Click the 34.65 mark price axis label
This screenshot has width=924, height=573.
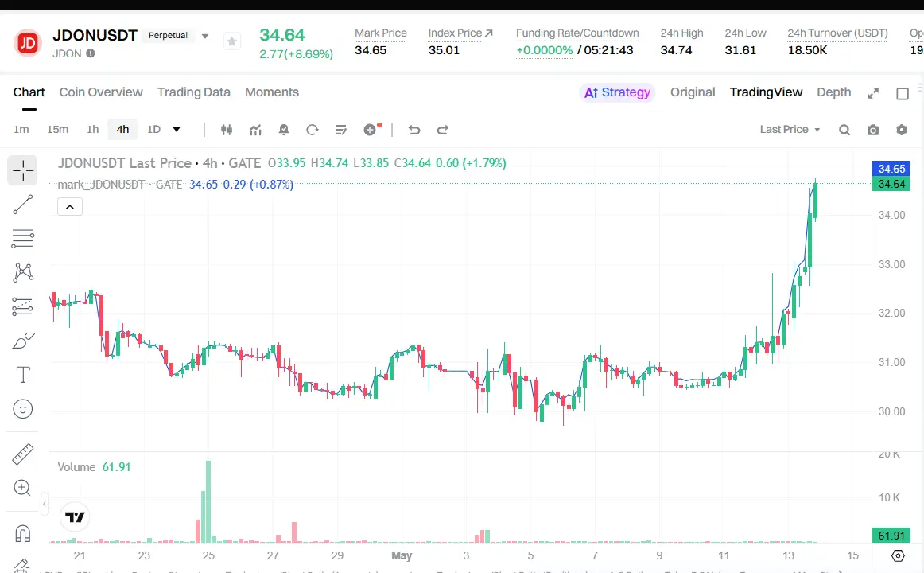coord(891,169)
